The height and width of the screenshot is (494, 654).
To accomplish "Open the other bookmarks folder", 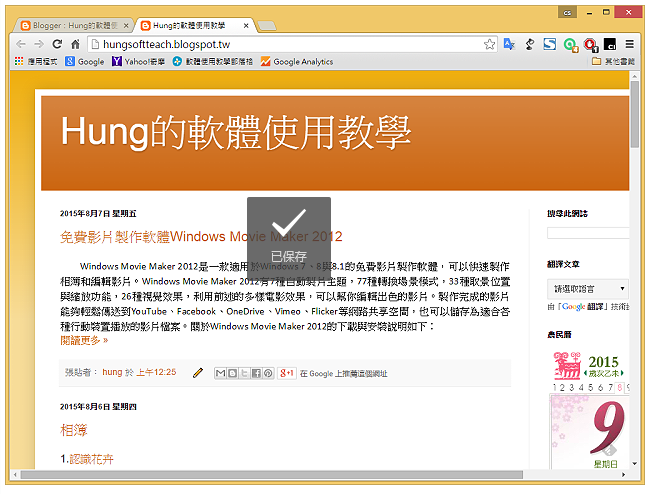I will point(614,61).
